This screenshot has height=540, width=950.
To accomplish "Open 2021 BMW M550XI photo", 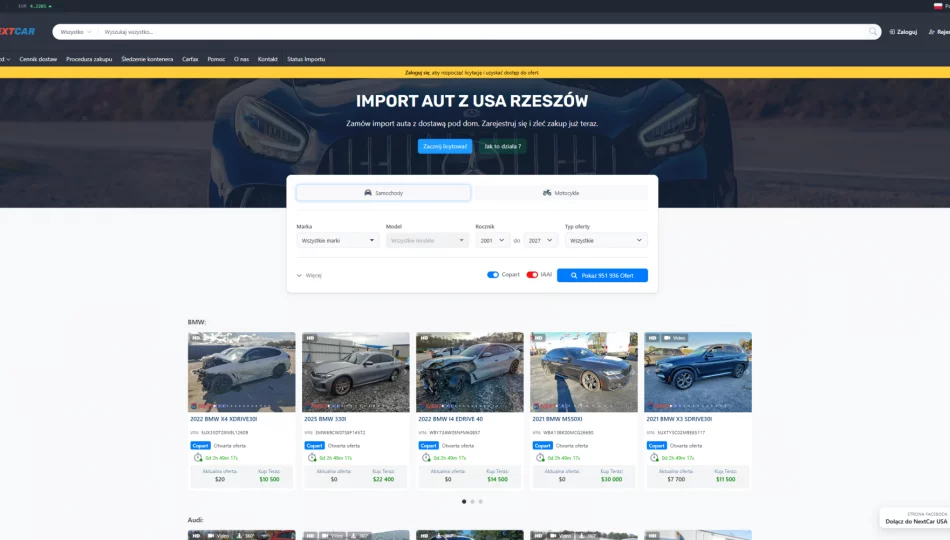I will tap(584, 372).
